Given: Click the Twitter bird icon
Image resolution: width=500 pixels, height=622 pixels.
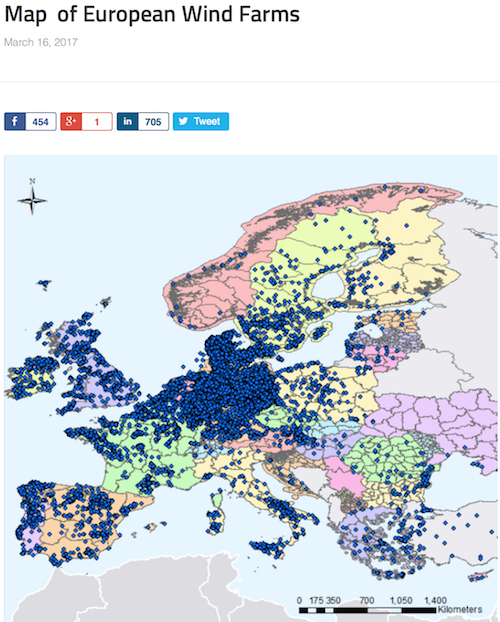Looking at the screenshot, I should (183, 121).
